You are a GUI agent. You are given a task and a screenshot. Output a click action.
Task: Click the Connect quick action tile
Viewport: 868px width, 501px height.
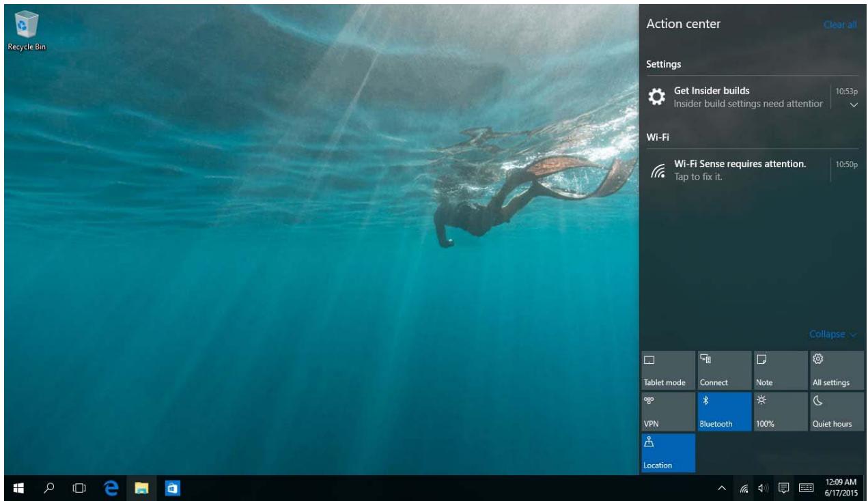(x=724, y=370)
